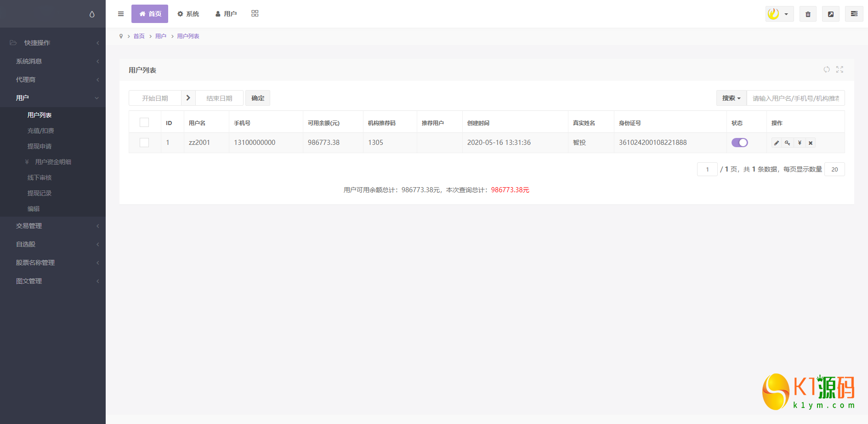Toggle the hamburger sidebar collapse icon

tap(121, 14)
